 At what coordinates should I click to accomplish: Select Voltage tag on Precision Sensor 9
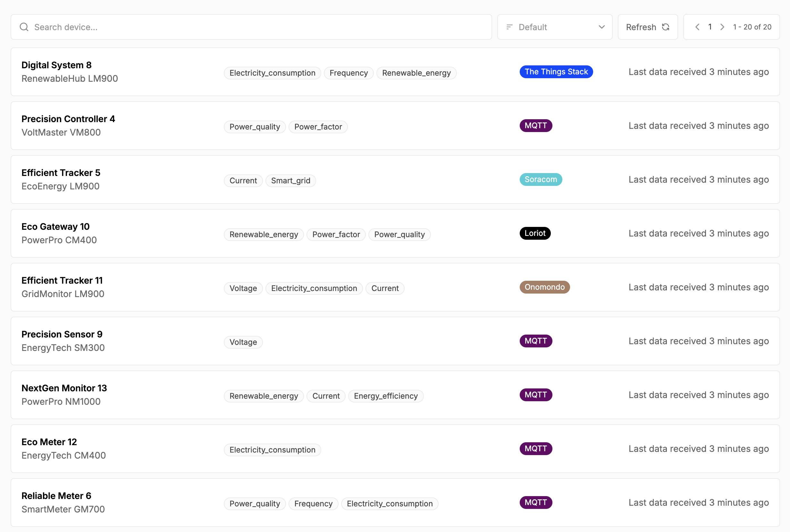point(243,342)
